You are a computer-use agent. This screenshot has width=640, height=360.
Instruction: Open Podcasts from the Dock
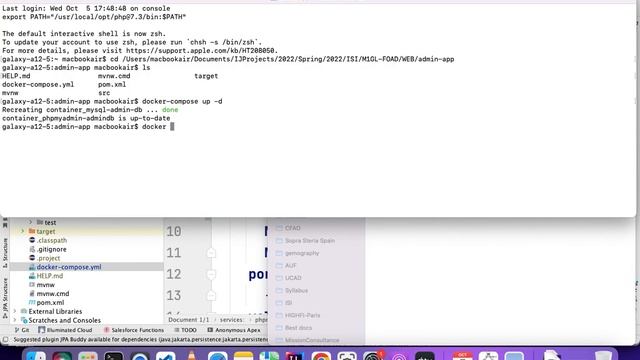(x=399, y=356)
